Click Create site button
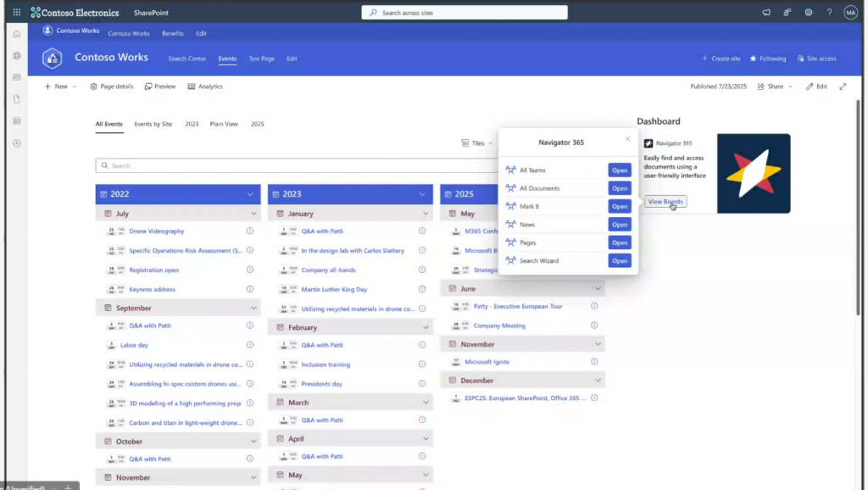 point(721,58)
